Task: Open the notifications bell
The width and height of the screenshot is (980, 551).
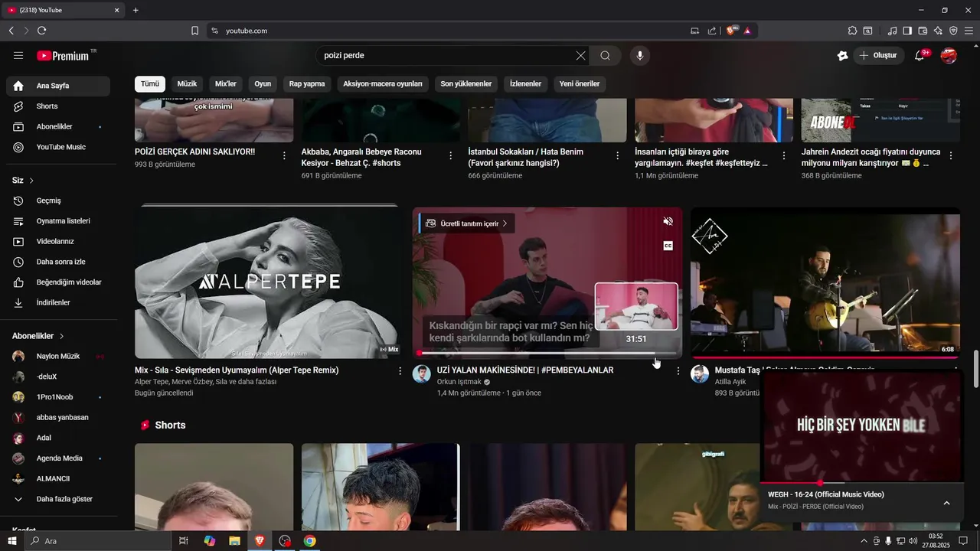Action: point(920,55)
